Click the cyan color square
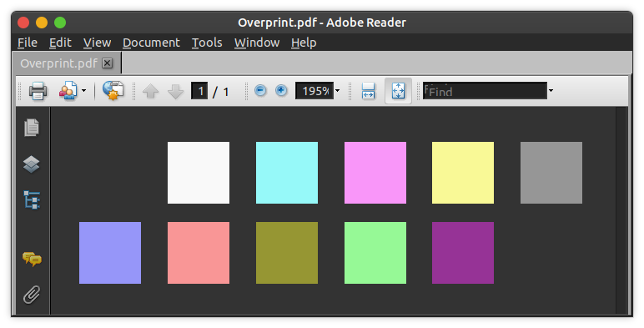The image size is (644, 328). tap(287, 173)
